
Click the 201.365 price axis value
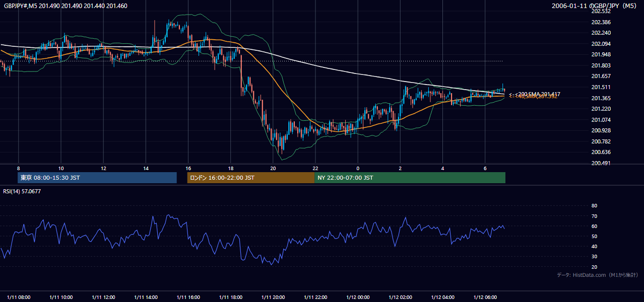(x=601, y=98)
